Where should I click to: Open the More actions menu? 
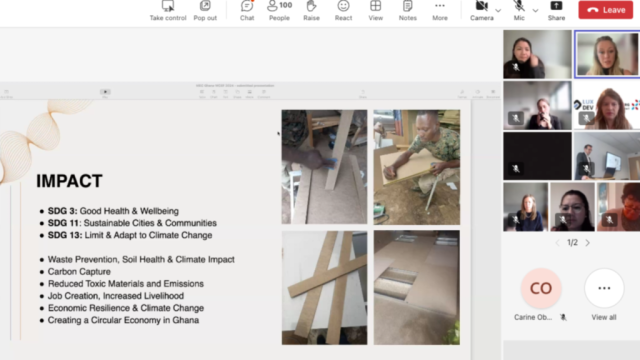[x=440, y=11]
